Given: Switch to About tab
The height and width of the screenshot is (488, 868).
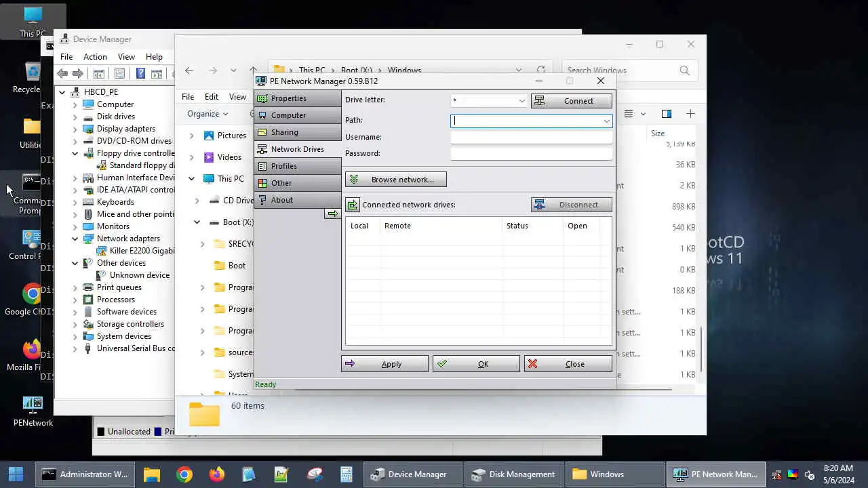Looking at the screenshot, I should pyautogui.click(x=298, y=200).
